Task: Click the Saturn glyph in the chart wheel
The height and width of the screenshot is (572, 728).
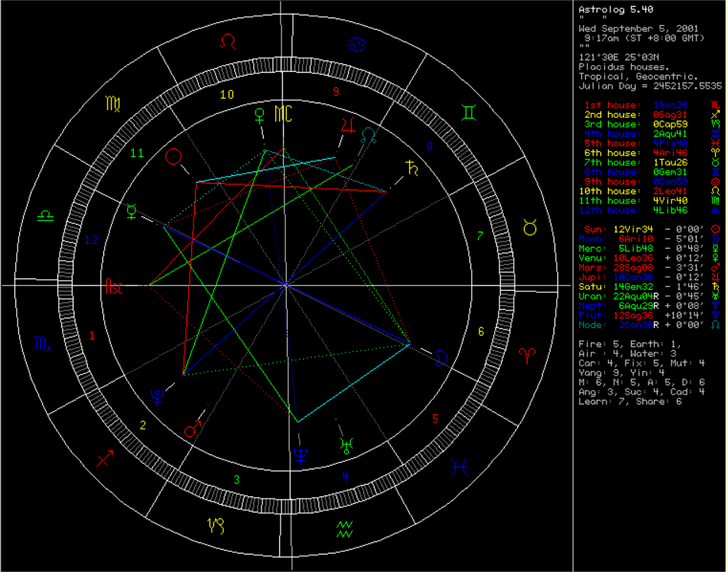Action: [412, 167]
